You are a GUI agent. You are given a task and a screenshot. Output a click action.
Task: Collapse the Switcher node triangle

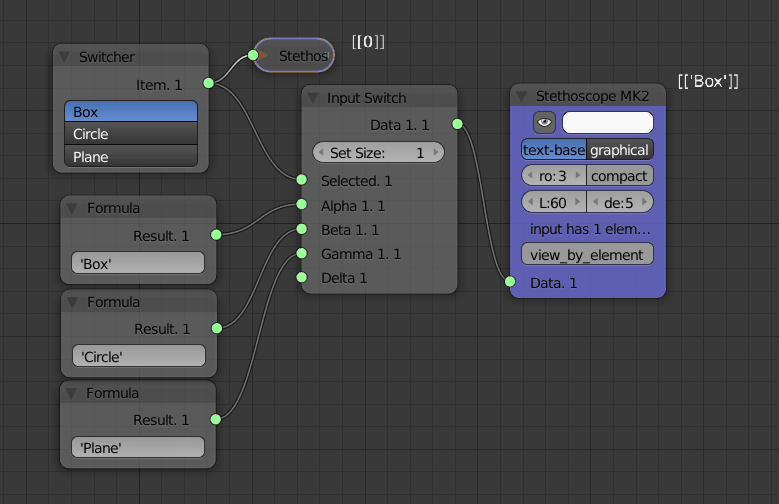[65, 57]
